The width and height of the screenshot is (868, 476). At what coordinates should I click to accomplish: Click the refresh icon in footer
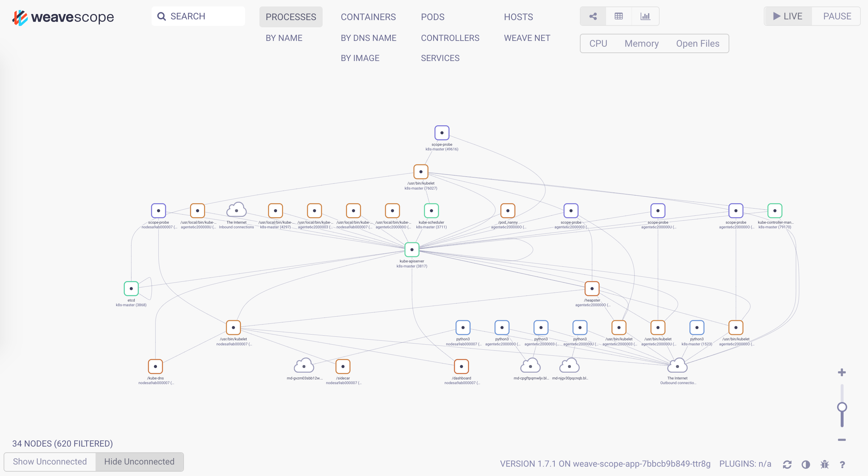(787, 465)
